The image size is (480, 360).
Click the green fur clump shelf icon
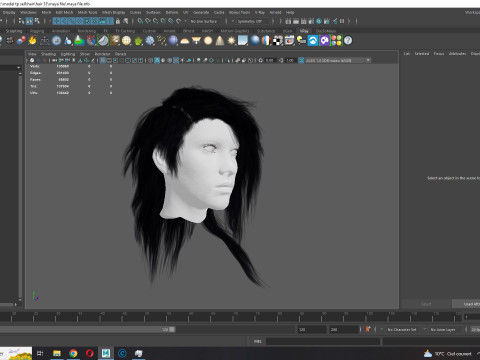click(x=138, y=41)
